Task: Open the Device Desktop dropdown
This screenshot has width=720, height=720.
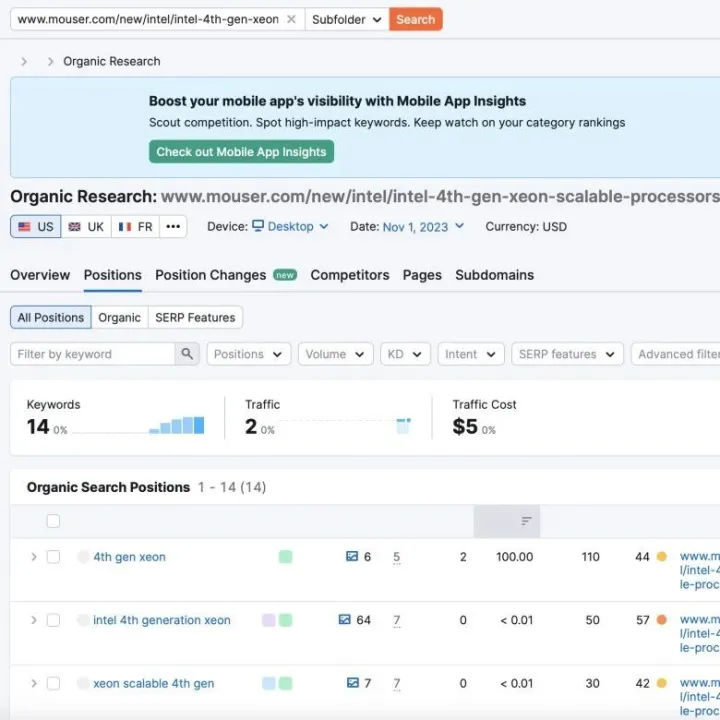Action: pyautogui.click(x=290, y=226)
